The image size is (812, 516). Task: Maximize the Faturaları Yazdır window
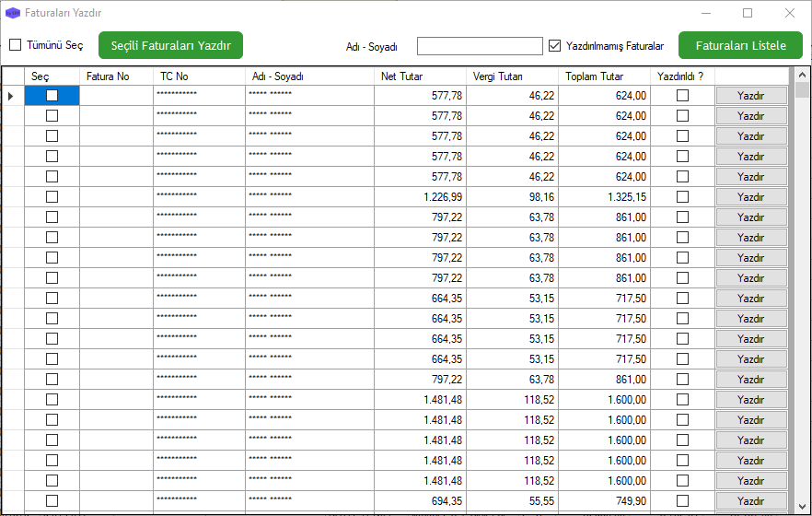(x=748, y=13)
